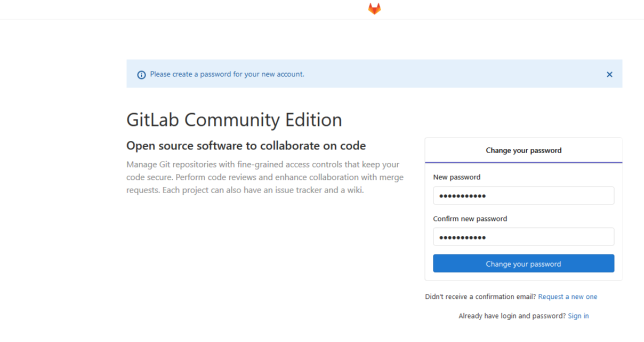Dismiss the password alert banner
Image resolution: width=644 pixels, height=342 pixels.
[x=609, y=75]
